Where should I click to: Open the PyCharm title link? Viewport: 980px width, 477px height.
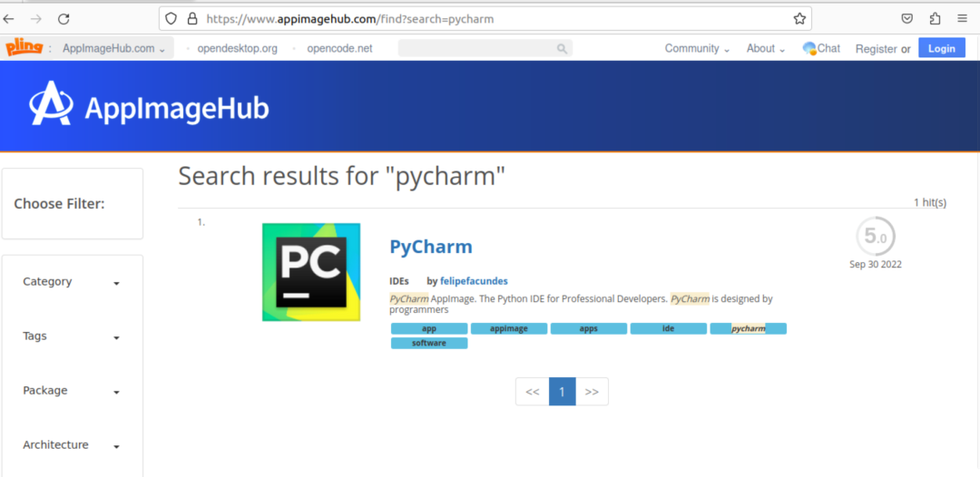pyautogui.click(x=431, y=247)
